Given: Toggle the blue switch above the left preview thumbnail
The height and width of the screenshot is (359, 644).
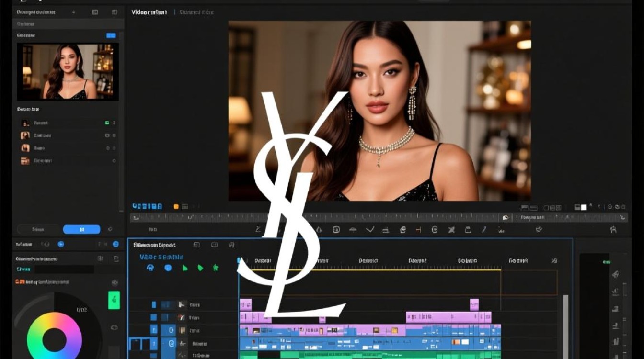Looking at the screenshot, I should (x=111, y=35).
